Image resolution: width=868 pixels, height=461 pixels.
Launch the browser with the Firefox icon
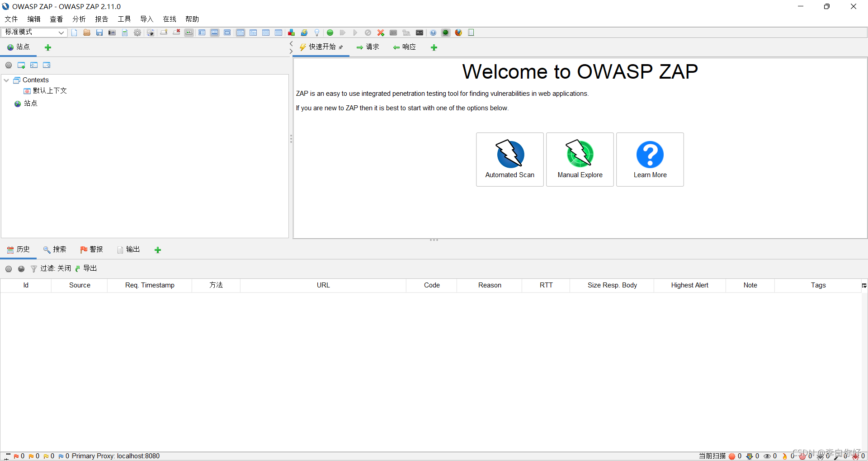point(458,33)
